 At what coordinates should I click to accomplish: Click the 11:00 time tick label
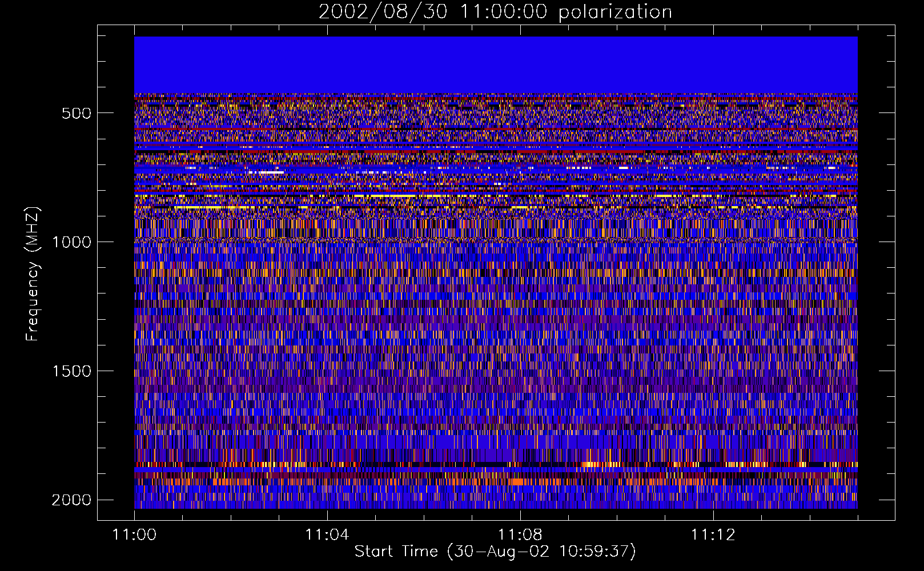135,534
